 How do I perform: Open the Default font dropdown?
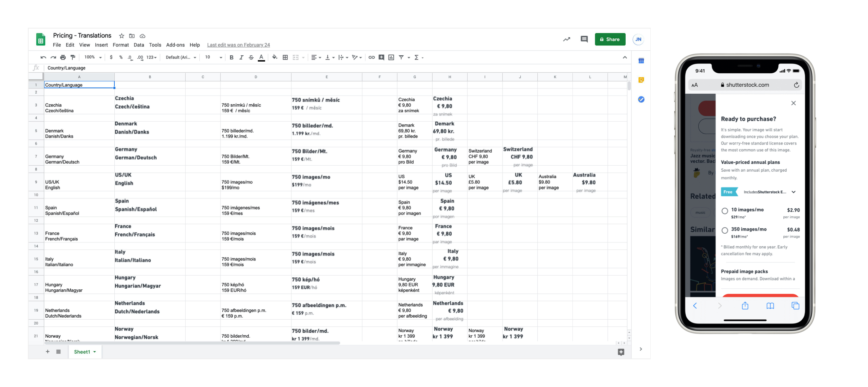coord(181,57)
